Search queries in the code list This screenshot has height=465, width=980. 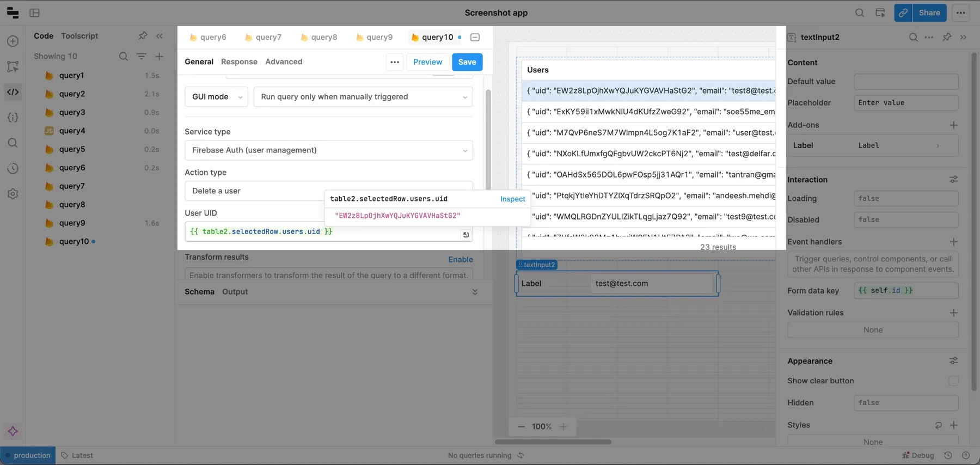[x=124, y=56]
